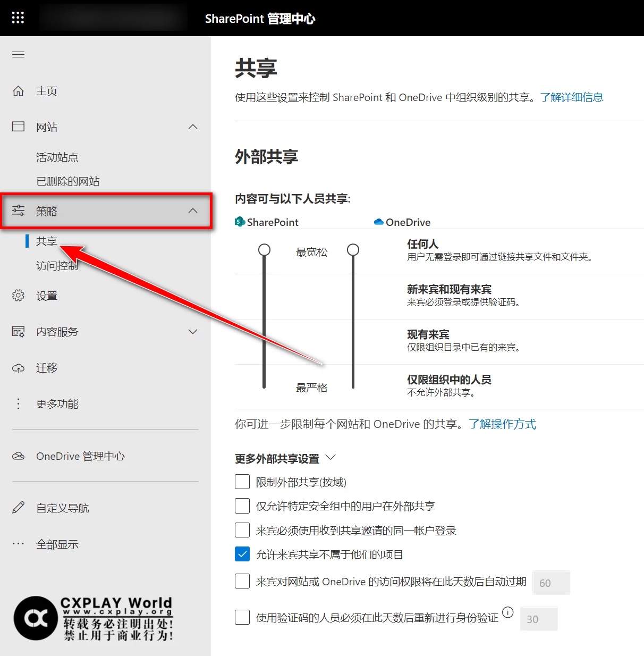Click the guest expiration days field showing 60
This screenshot has height=656, width=644.
pyautogui.click(x=551, y=583)
